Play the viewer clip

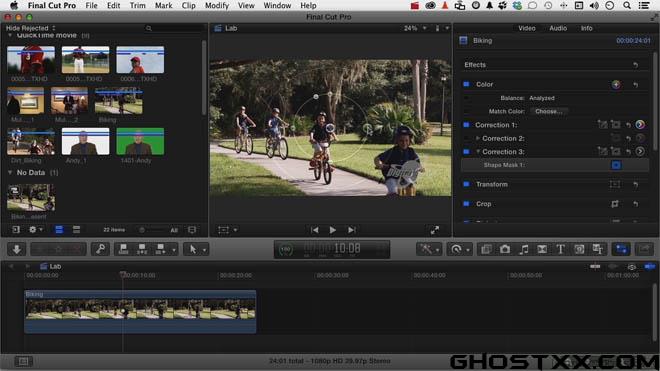333,230
